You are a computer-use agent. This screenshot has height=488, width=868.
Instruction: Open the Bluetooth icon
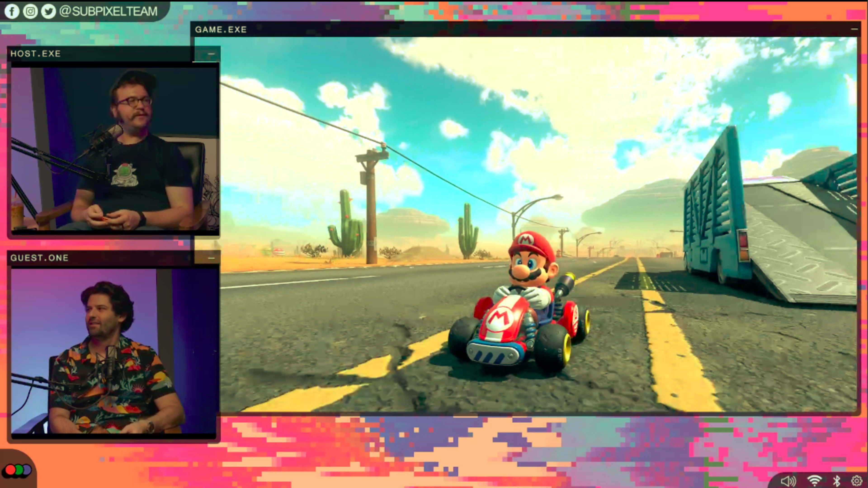point(836,481)
